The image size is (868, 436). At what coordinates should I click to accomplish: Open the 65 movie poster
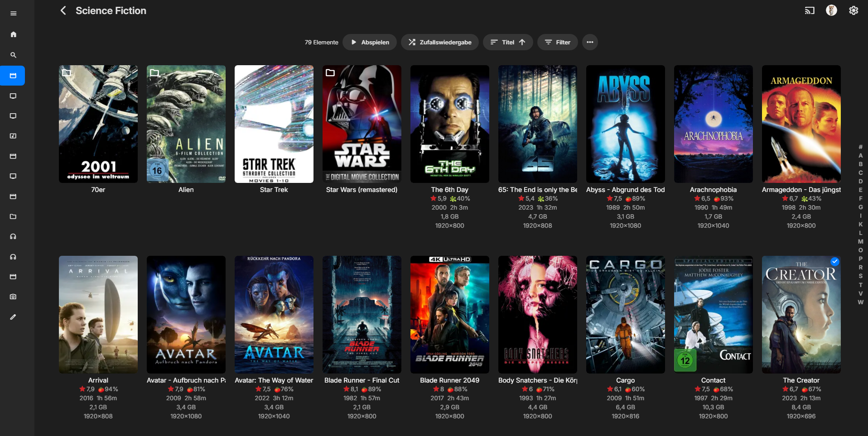coord(538,124)
